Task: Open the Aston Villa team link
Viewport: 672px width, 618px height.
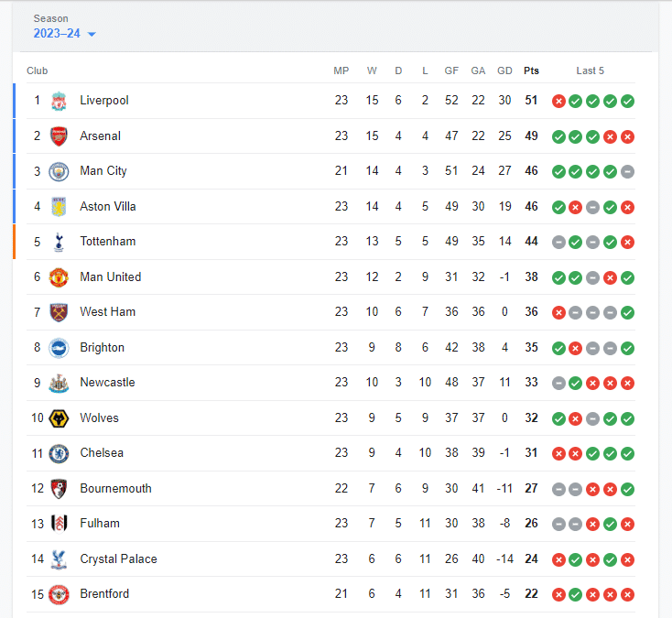Action: click(x=107, y=207)
